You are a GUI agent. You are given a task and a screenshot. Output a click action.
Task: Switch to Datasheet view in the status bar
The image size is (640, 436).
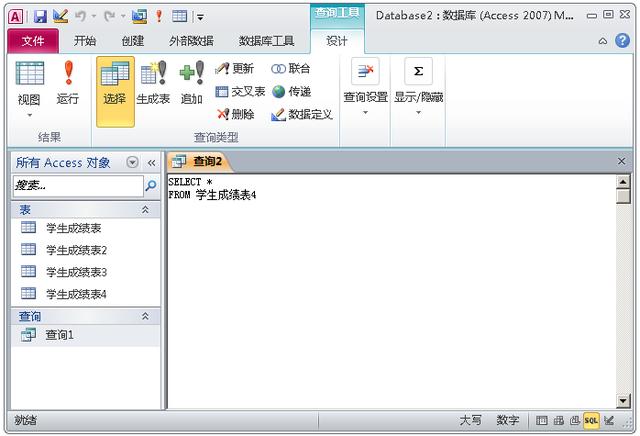pyautogui.click(x=542, y=420)
